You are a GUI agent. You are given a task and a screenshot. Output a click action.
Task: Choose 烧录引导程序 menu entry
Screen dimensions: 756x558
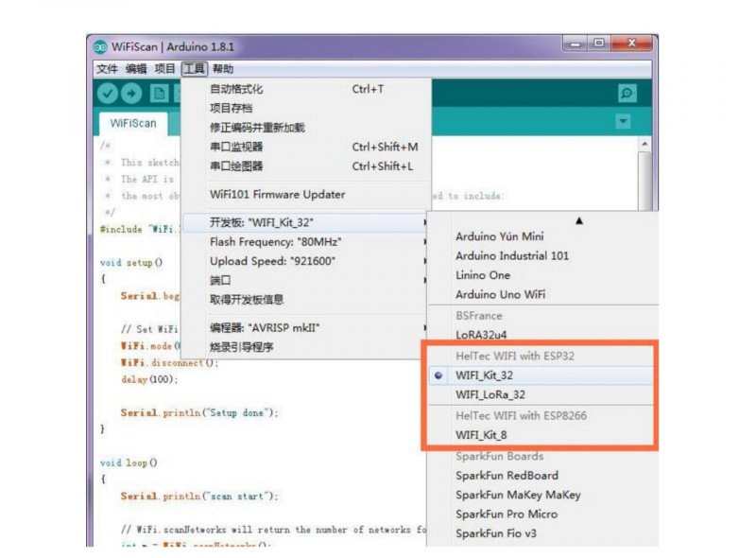[x=305, y=347]
